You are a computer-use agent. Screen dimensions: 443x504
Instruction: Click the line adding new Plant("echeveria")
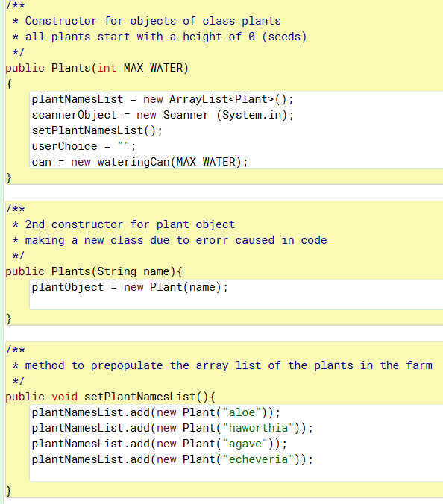click(172, 459)
